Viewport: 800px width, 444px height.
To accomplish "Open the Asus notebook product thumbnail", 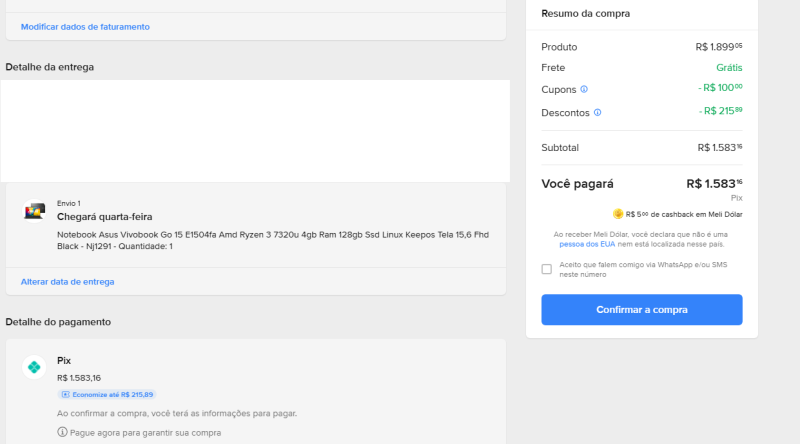I will (x=34, y=211).
